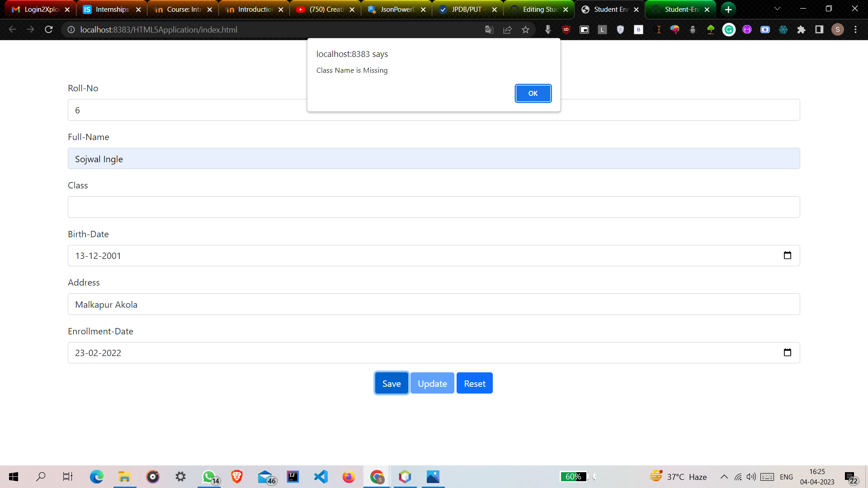Expand hidden icons in the system tray
This screenshot has width=868, height=488.
pyautogui.click(x=723, y=477)
